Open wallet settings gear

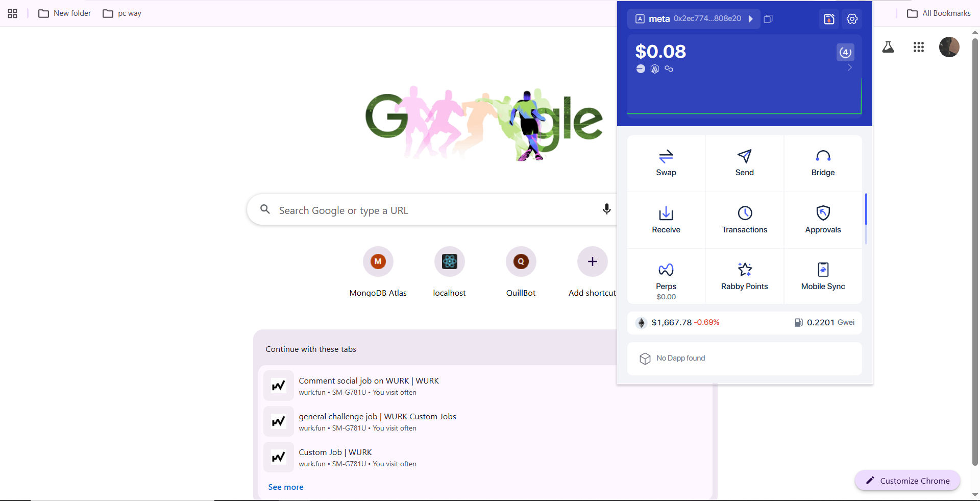852,19
